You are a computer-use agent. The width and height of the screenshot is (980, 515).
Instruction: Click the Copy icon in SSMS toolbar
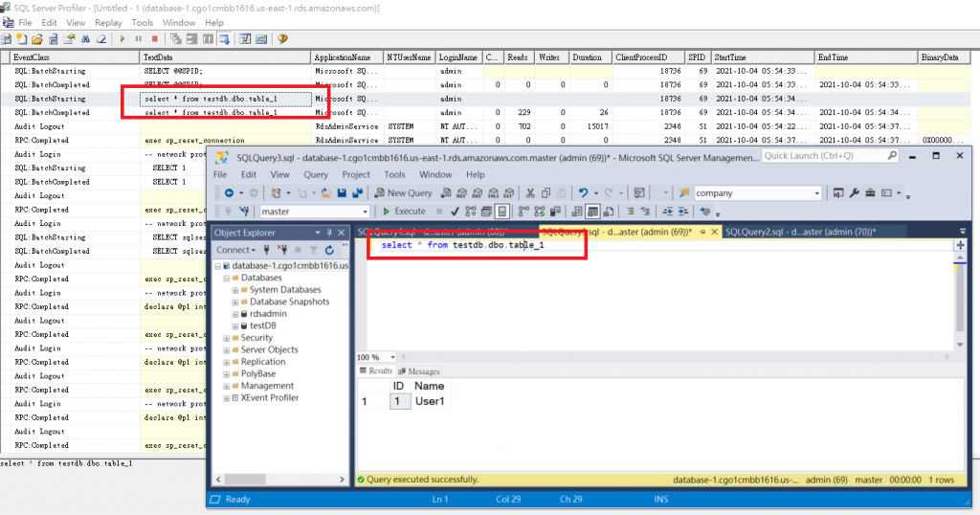pos(546,193)
